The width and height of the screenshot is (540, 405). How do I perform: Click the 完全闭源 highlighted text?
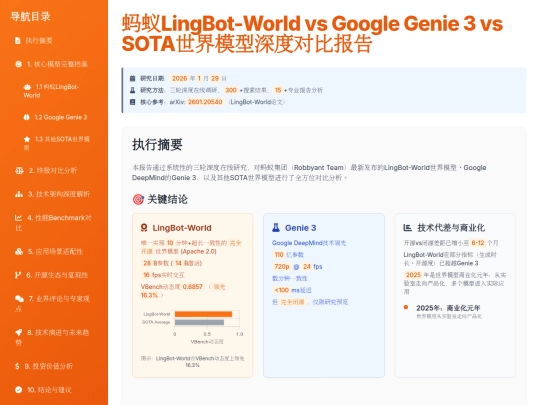tap(292, 302)
